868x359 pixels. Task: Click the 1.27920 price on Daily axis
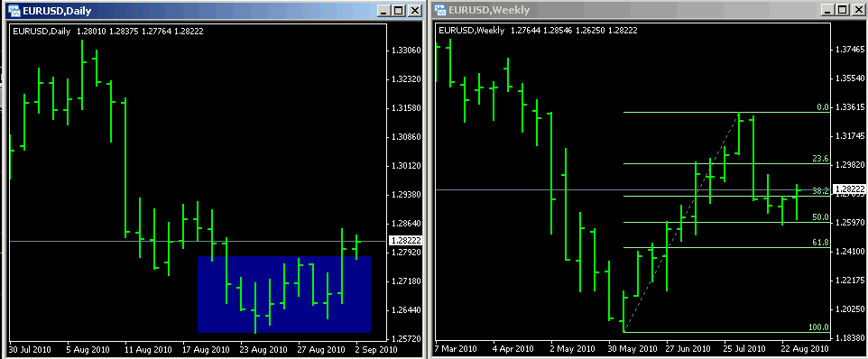coord(406,253)
